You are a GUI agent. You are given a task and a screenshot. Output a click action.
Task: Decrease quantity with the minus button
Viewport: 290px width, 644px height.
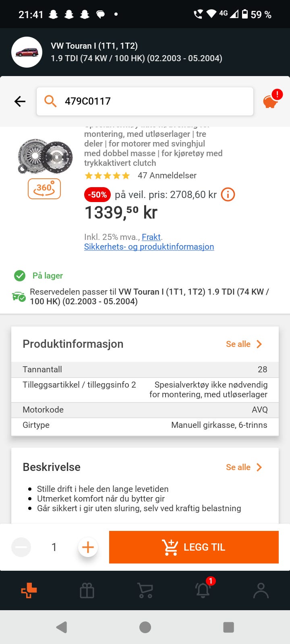pos(21,547)
